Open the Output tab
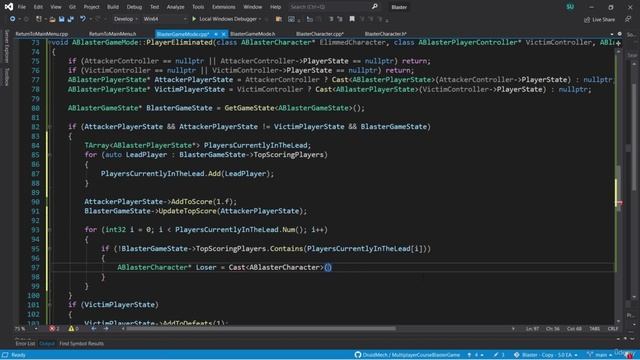Viewport: 640px width, 360px height. pos(47,344)
